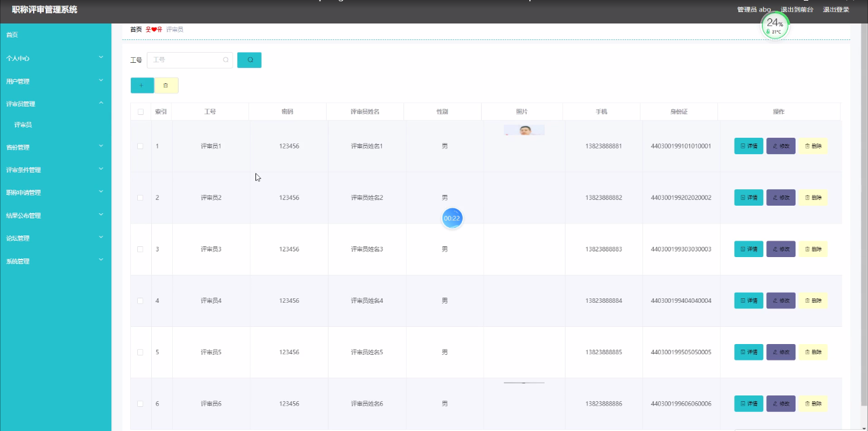Viewport: 868px width, 431px height.
Task: Click ID number 440300199202020002
Action: 681,197
